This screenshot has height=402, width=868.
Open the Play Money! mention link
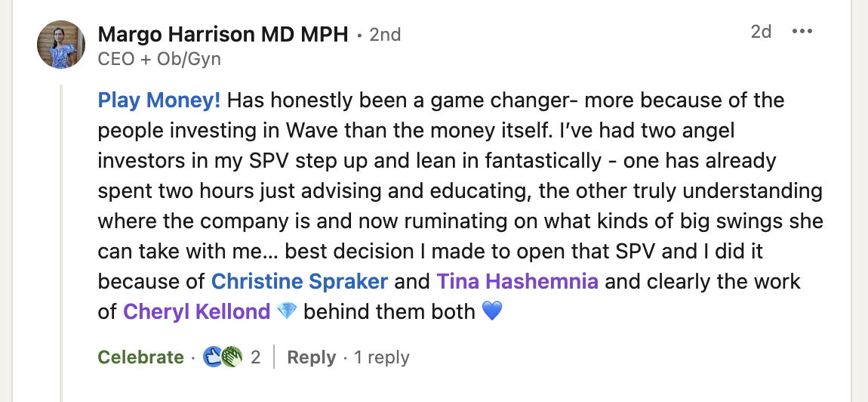[x=159, y=100]
